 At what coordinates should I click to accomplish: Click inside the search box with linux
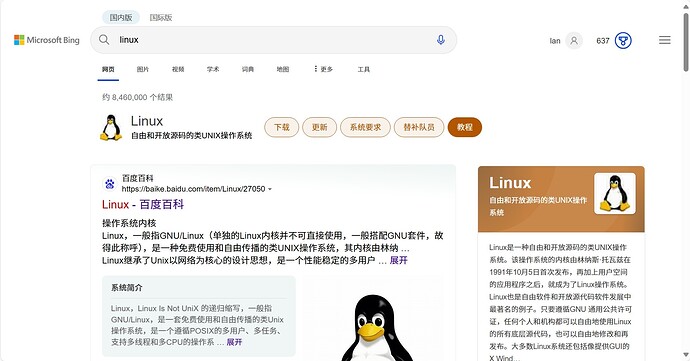point(273,40)
